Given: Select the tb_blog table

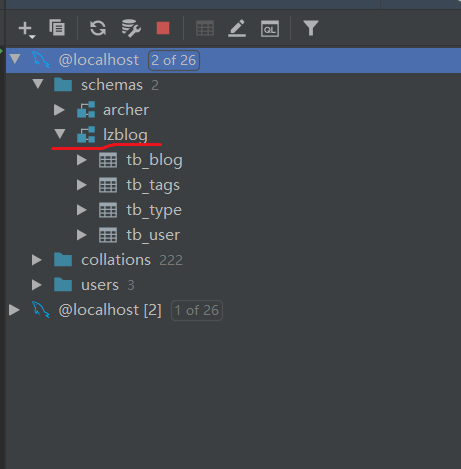Looking at the screenshot, I should (154, 160).
